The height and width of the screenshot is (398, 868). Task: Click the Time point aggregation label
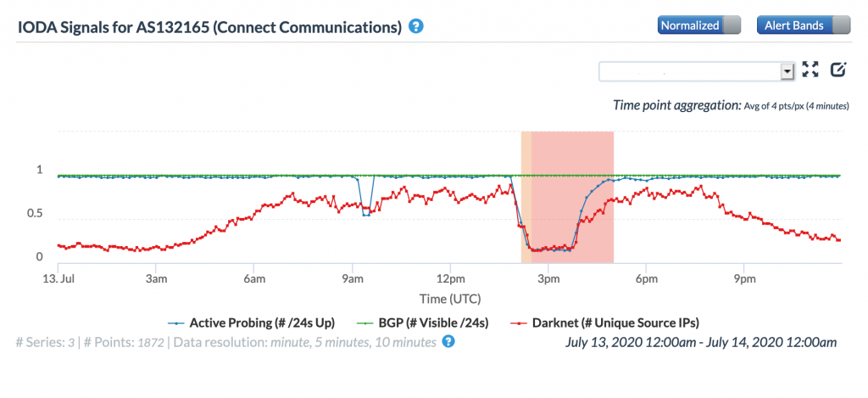click(x=676, y=106)
